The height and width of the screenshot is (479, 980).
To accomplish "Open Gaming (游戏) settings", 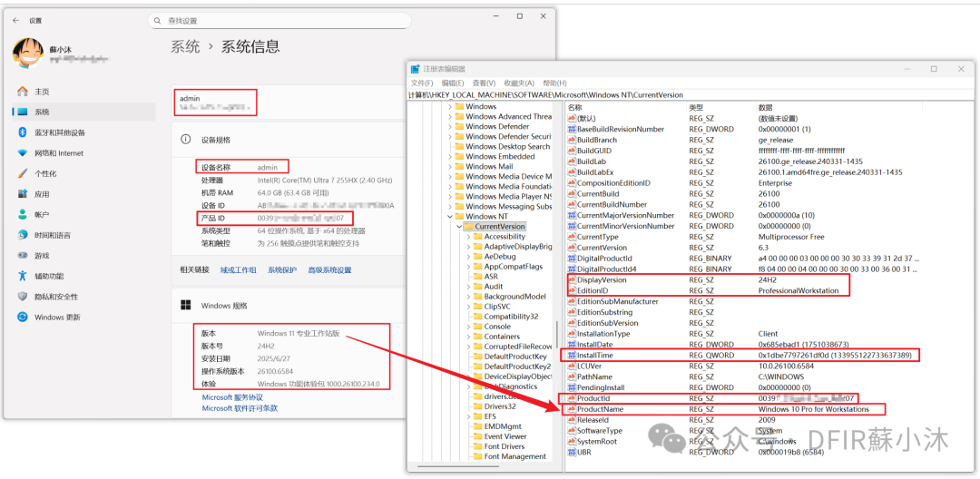I will click(83, 256).
